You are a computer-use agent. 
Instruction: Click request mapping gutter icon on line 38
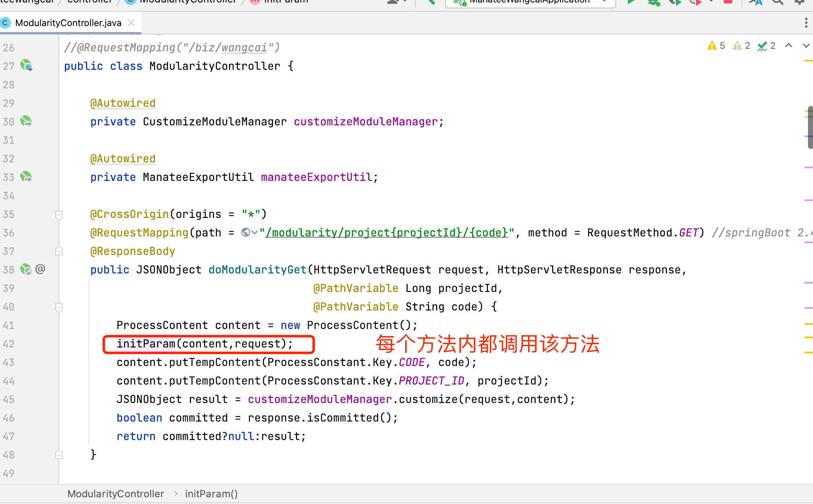coord(26,269)
